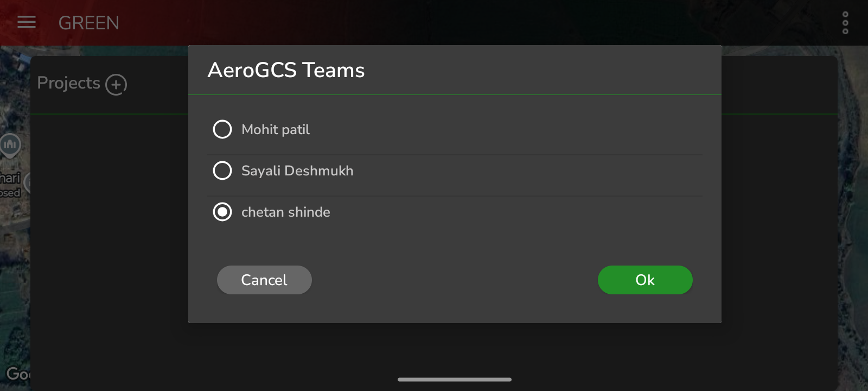Click the selected chetan shinde radio circle
This screenshot has height=391, width=868.
(x=222, y=212)
